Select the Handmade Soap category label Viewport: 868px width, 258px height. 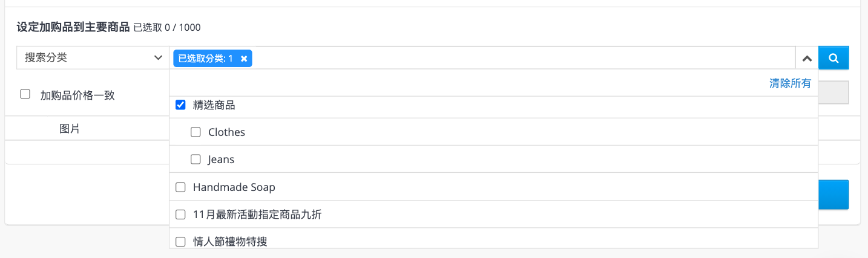[234, 187]
